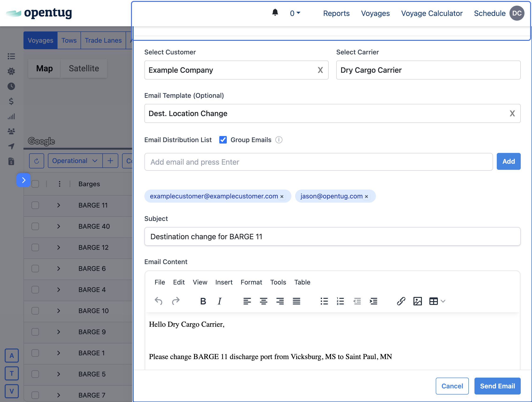532x402 pixels.
Task: Click the Insert image icon in editor
Action: (x=417, y=301)
